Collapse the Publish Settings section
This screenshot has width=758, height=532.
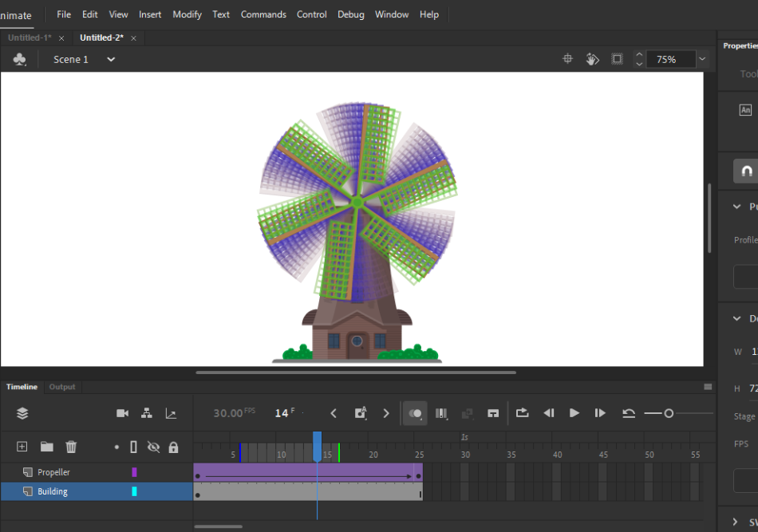[736, 207]
